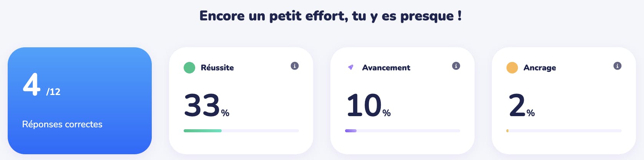Screen dimensions: 644x160
Task: Click the Ancrage card info icon
Action: coord(617,66)
